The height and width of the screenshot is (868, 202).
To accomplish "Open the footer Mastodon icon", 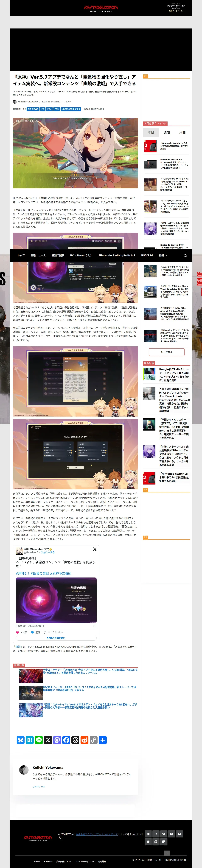I will tap(180, 834).
